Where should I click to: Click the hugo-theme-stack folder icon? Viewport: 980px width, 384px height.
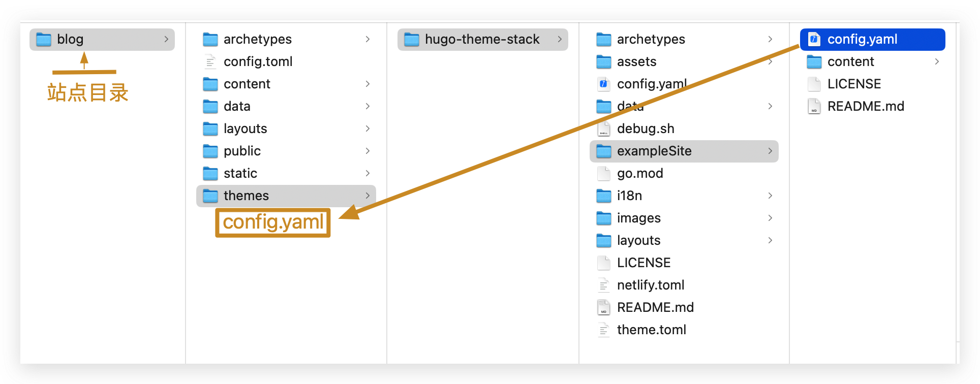pos(411,40)
